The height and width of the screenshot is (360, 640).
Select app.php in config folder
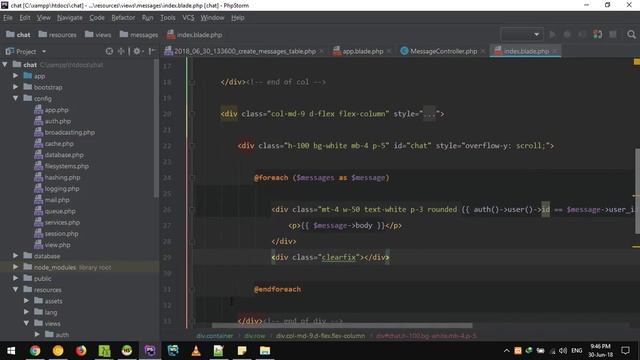[51, 110]
